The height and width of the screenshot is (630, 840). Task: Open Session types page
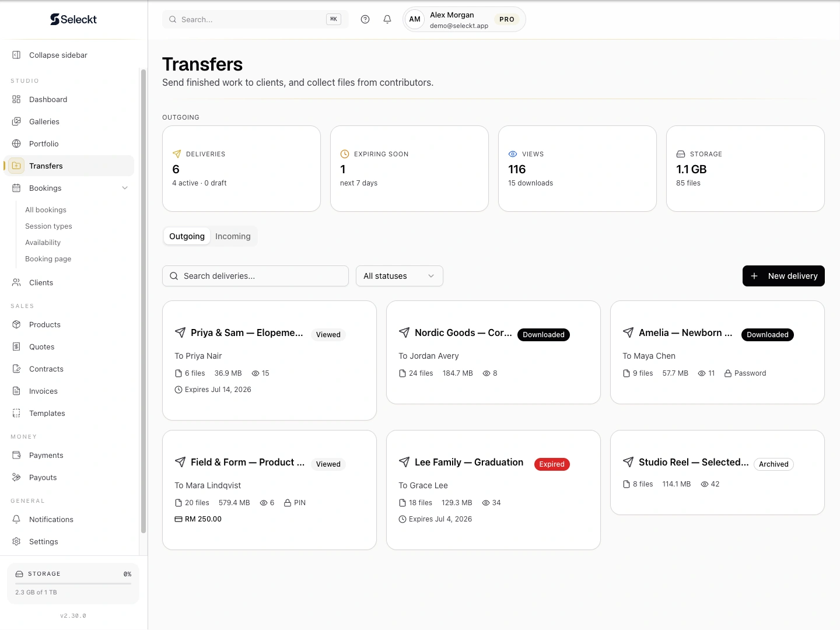tap(48, 226)
